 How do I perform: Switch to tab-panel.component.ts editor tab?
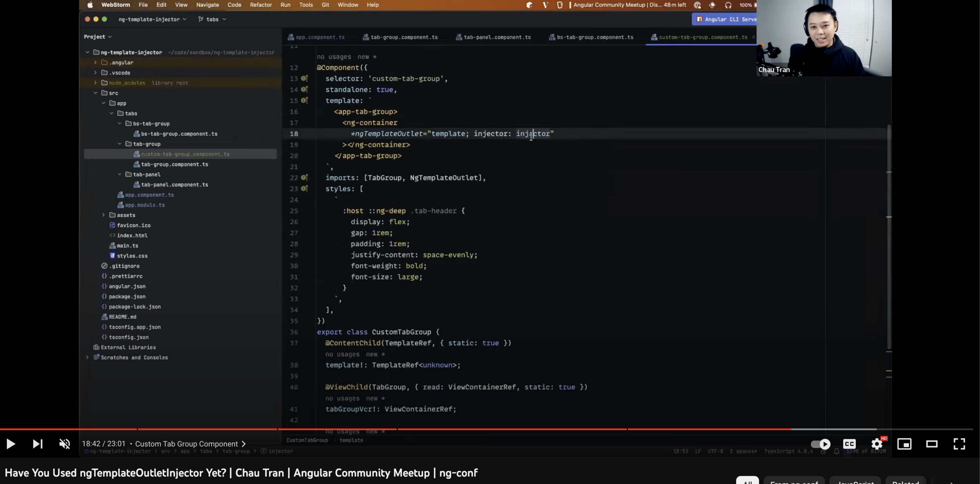[497, 37]
